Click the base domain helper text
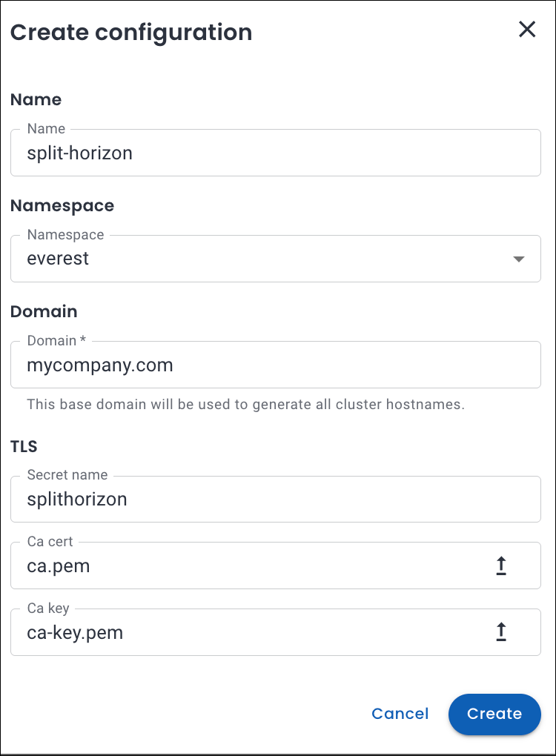The image size is (556, 756). point(245,405)
